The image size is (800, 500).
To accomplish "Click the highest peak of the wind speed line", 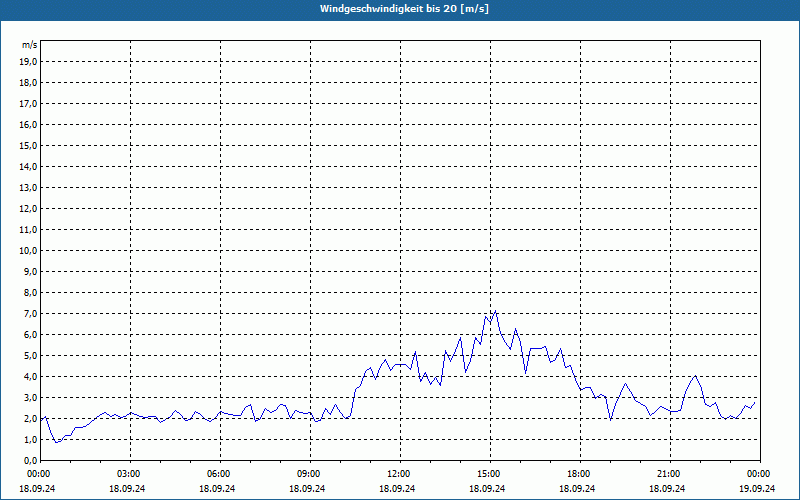I will 495,311.
